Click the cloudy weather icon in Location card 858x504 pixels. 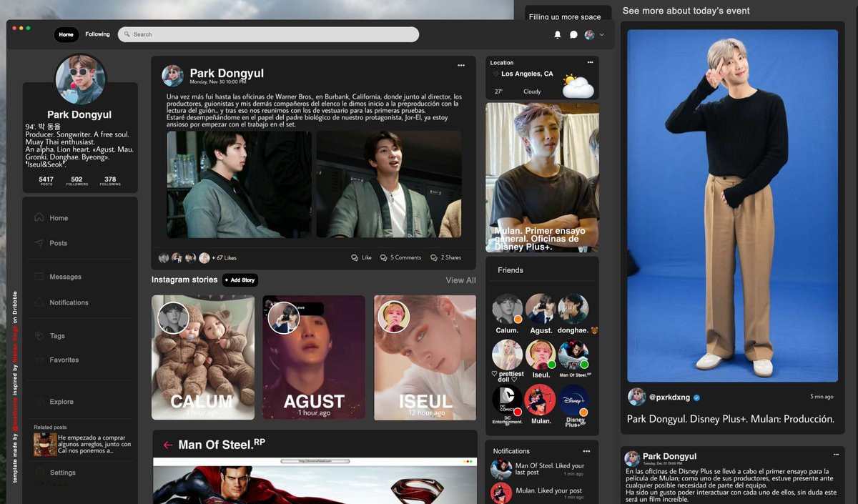click(x=578, y=86)
